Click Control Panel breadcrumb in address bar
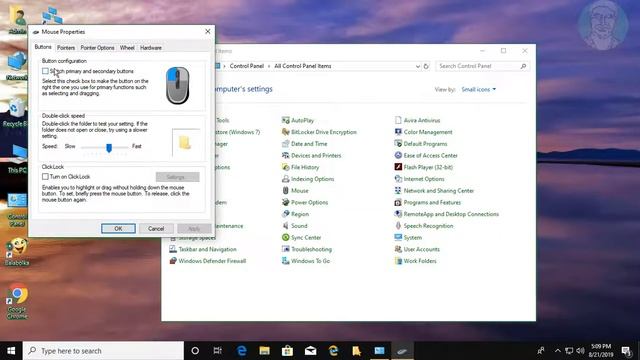The height and width of the screenshot is (360, 640). 247,66
